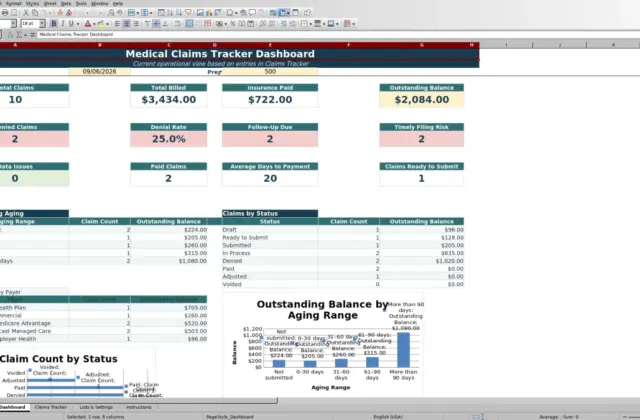Viewport: 640px width, 420px height.
Task: Click the Insert Special Character icon
Action: [230, 13]
